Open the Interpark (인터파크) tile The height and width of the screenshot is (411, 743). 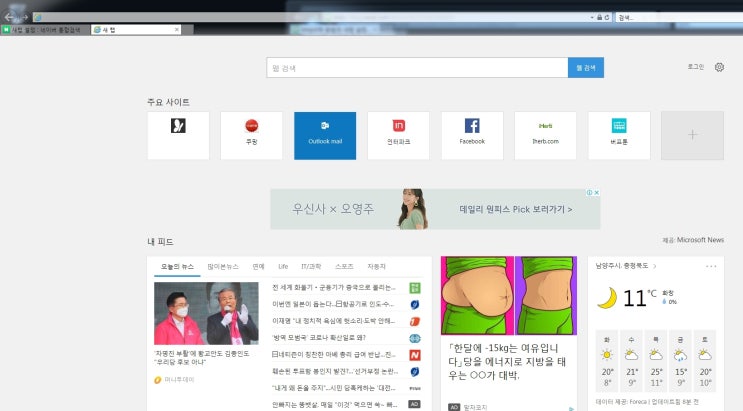pyautogui.click(x=399, y=136)
